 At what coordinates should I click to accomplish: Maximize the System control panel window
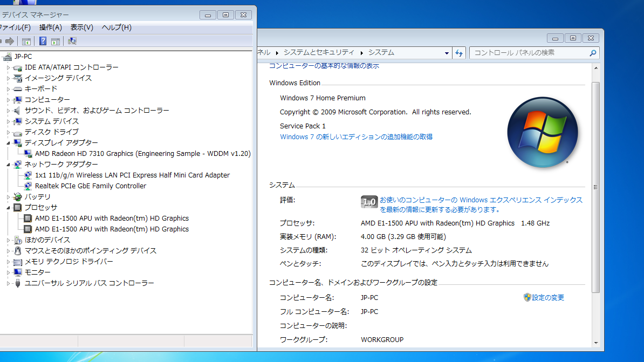pyautogui.click(x=573, y=38)
